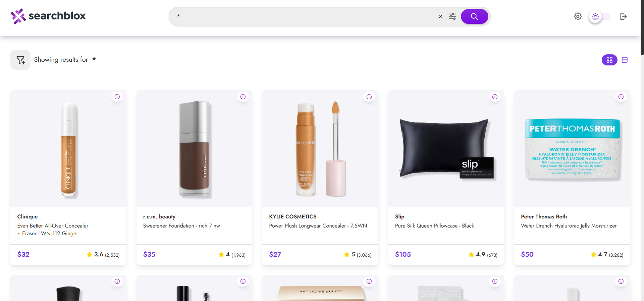Click the logout icon

623,16
